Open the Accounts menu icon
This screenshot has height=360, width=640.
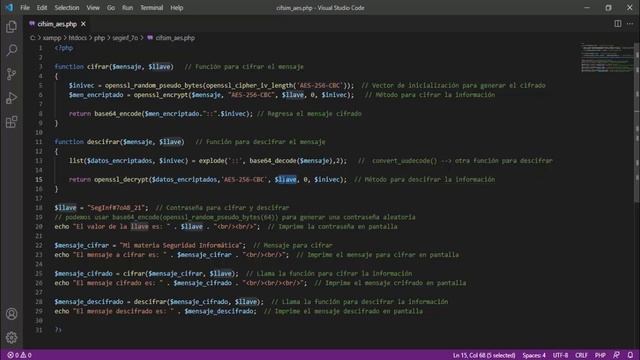(x=11, y=313)
